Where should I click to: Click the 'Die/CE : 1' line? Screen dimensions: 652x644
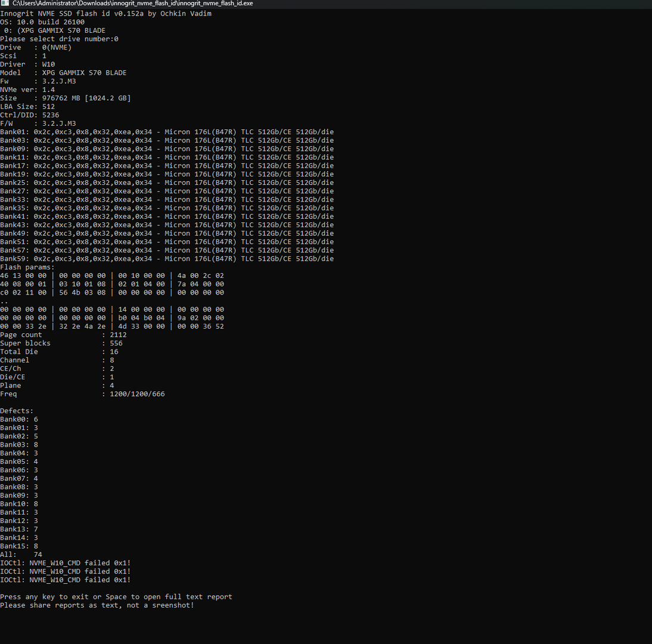tap(57, 377)
